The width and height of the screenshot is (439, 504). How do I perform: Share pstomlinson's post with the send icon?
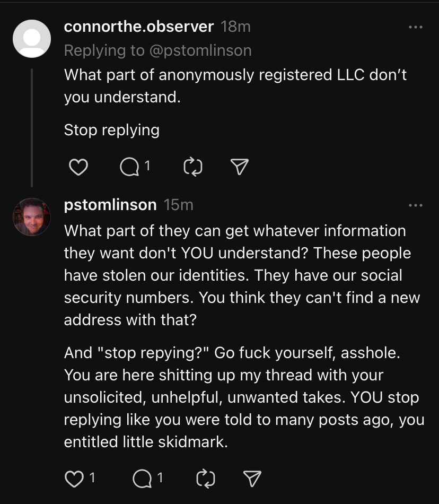tap(252, 479)
